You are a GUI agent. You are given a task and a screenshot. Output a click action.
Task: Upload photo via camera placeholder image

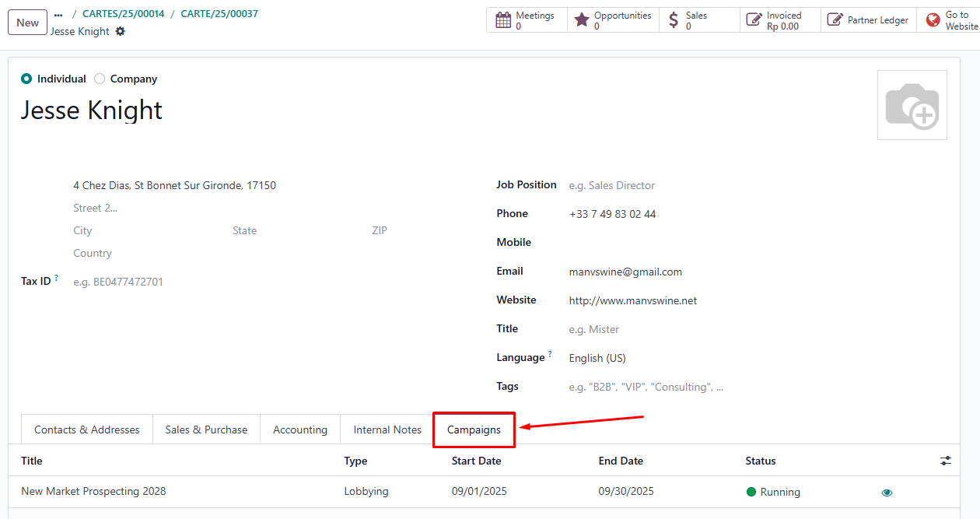tap(912, 105)
